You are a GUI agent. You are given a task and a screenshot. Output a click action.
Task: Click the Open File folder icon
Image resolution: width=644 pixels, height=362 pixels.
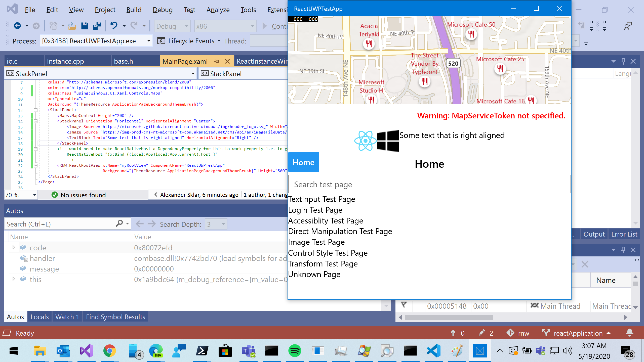pos(72,26)
